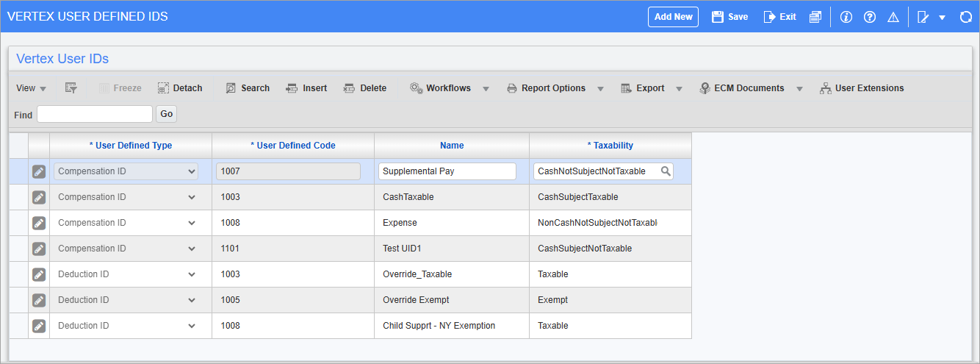
Task: Expand the ECM Documents dropdown arrow
Action: point(799,89)
